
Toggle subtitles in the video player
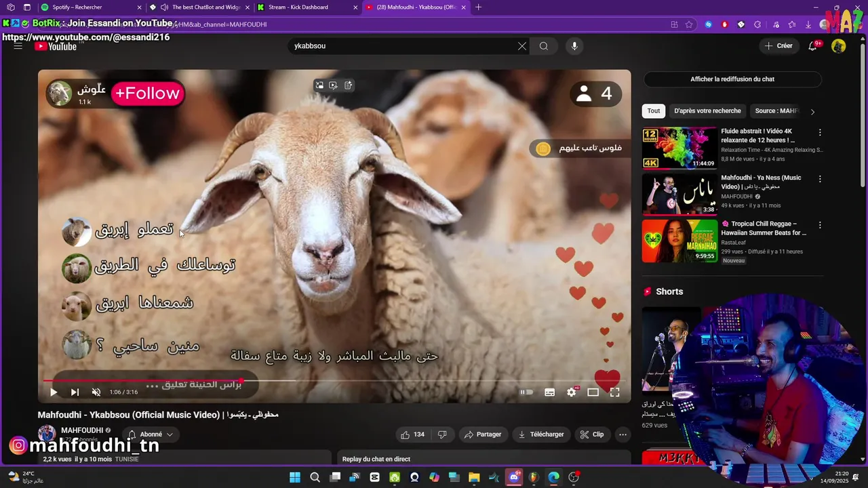(550, 392)
